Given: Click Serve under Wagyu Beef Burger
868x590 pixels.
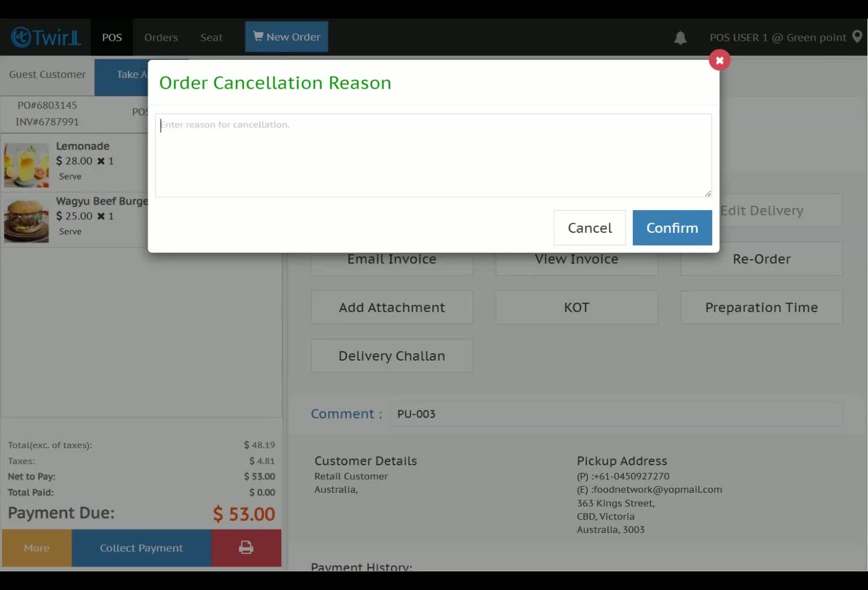Looking at the screenshot, I should (x=70, y=232).
